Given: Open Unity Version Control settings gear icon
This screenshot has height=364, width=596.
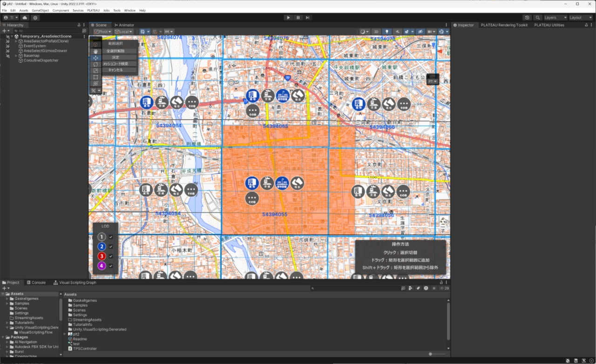Looking at the screenshot, I should pos(35,18).
